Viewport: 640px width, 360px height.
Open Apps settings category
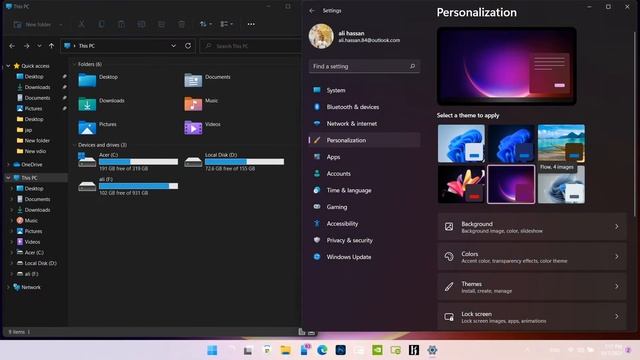click(x=364, y=157)
